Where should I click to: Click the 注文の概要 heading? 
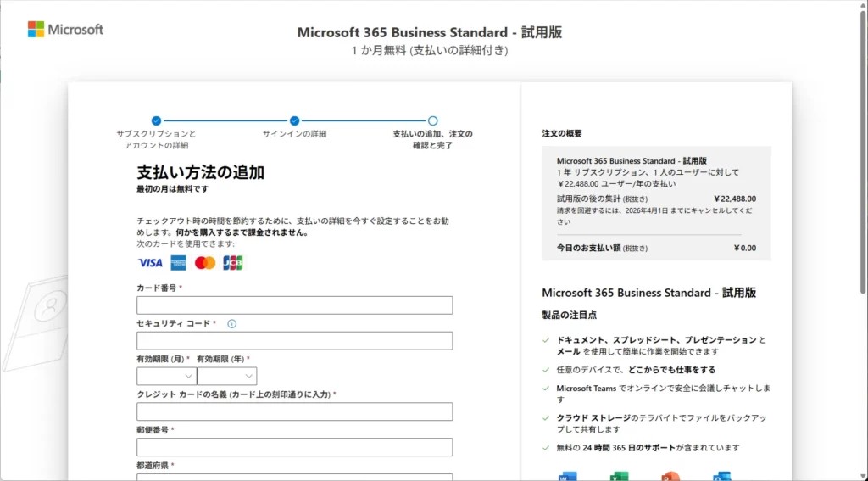[562, 133]
